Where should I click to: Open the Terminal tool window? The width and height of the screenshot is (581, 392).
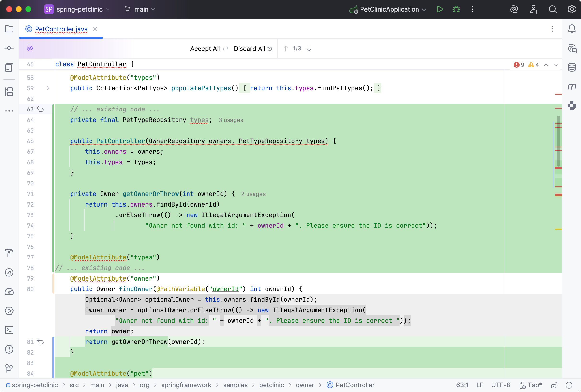point(9,330)
